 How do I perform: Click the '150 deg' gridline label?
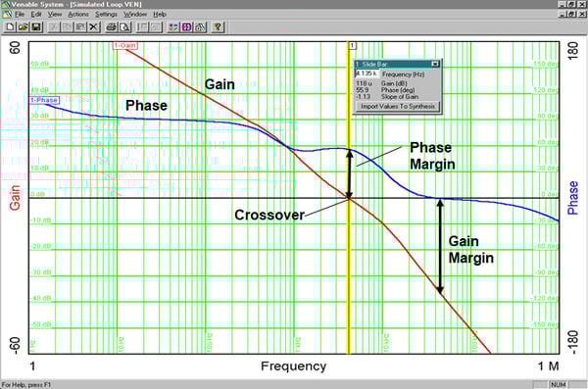(x=546, y=64)
